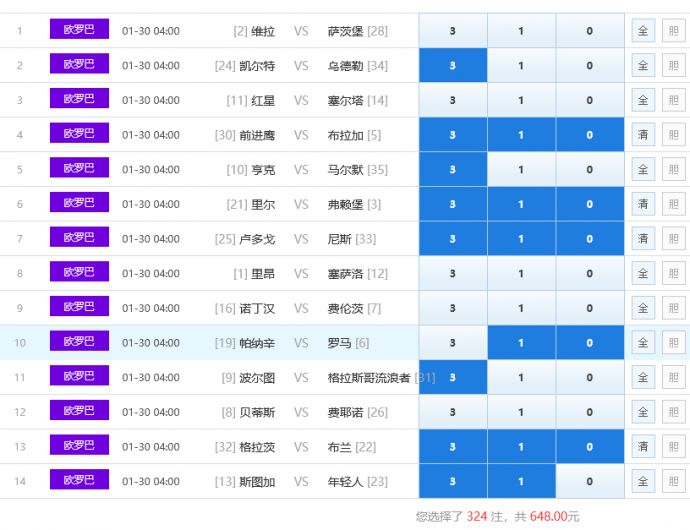
Task: Choose draw option 1 for 波尔图 match
Action: tap(521, 378)
